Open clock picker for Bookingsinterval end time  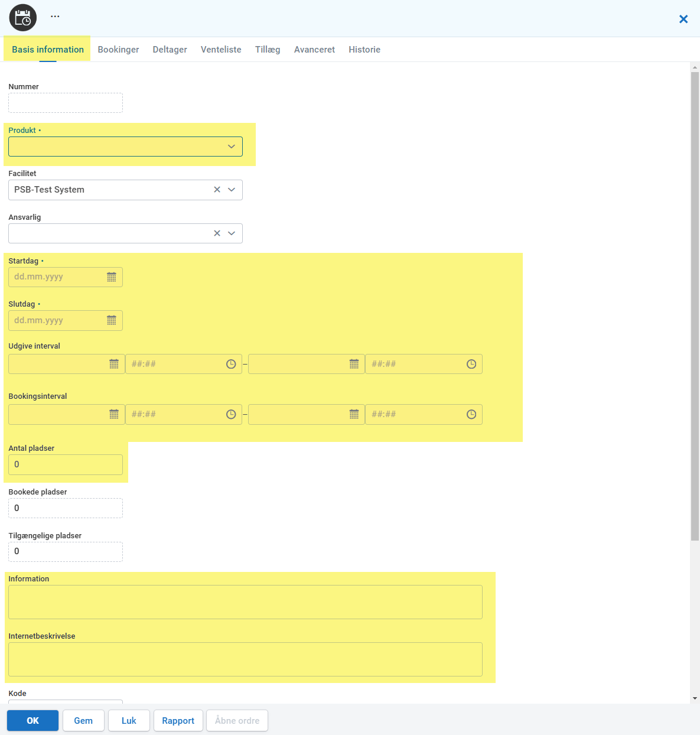click(471, 414)
